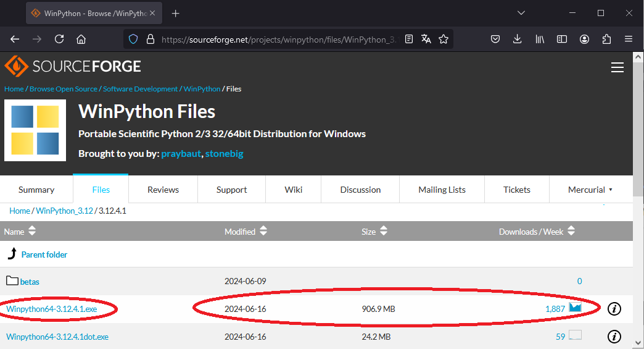The width and height of the screenshot is (644, 349).
Task: Click Browse Open Source breadcrumb
Action: point(64,89)
